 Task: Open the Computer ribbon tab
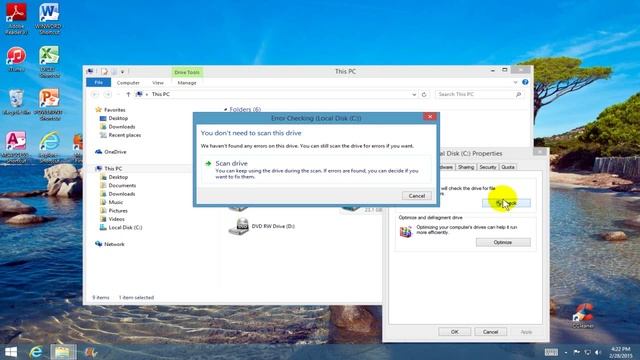pyautogui.click(x=128, y=83)
